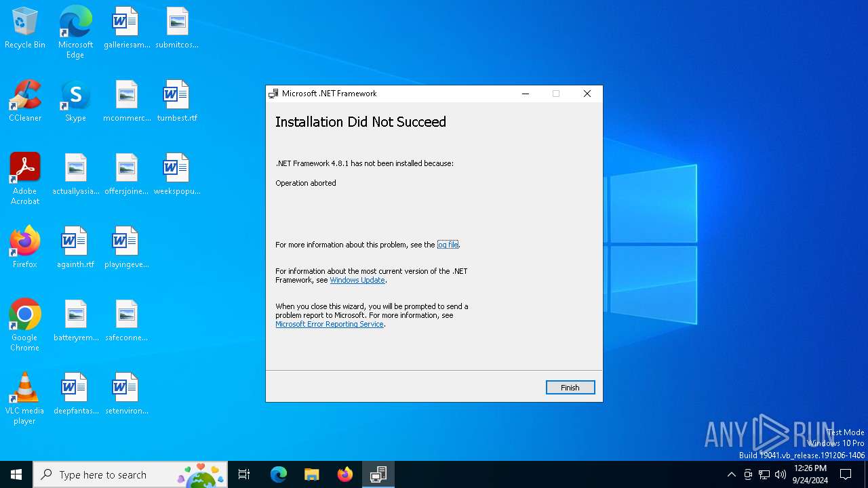The image size is (868, 488).
Task: Click the Finish button
Action: 570,388
